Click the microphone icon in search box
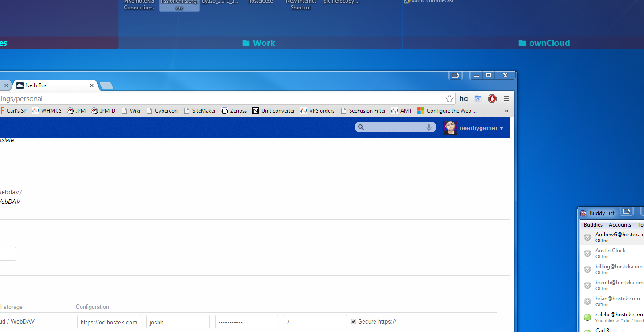The height and width of the screenshot is (332, 644). pyautogui.click(x=429, y=128)
